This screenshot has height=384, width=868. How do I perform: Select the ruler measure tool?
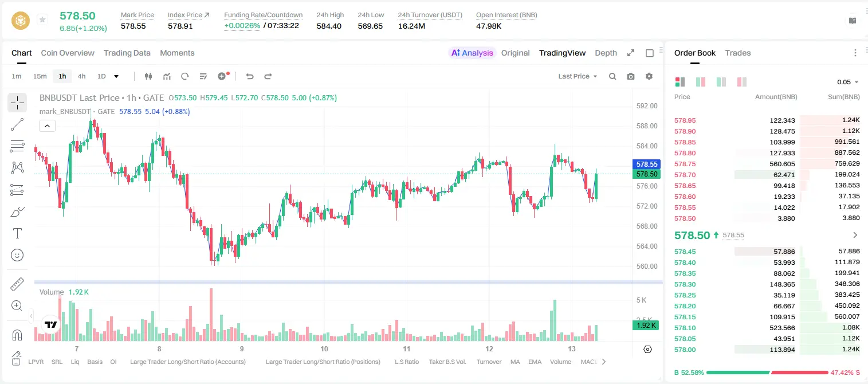point(17,284)
